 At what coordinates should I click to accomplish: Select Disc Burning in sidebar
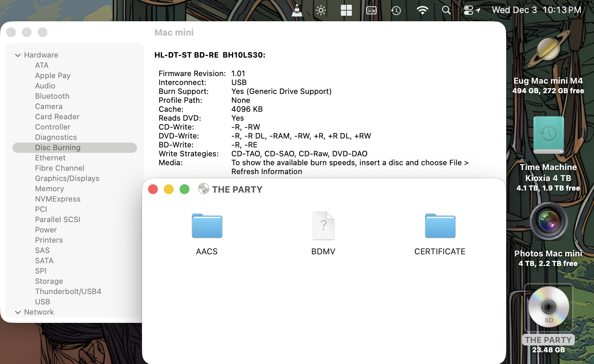click(x=75, y=147)
